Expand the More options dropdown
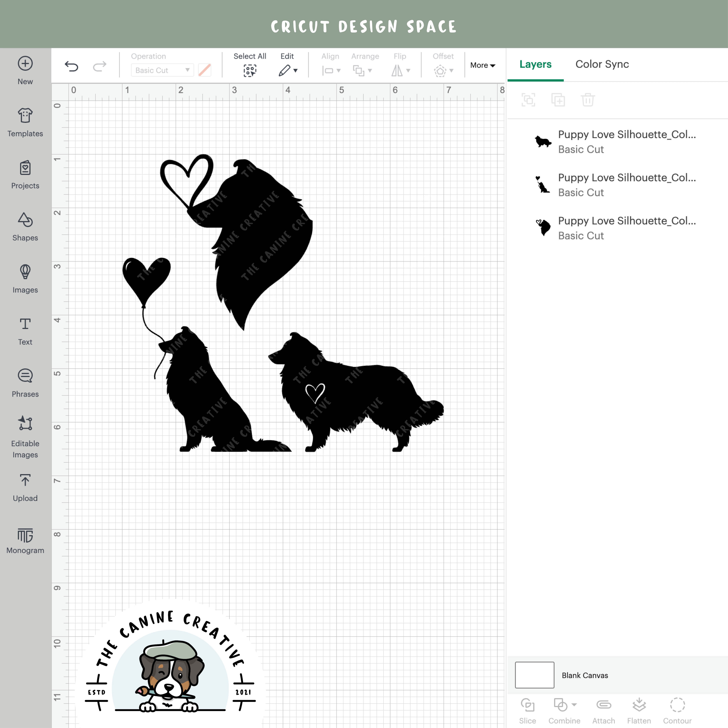This screenshot has height=728, width=728. coord(483,65)
